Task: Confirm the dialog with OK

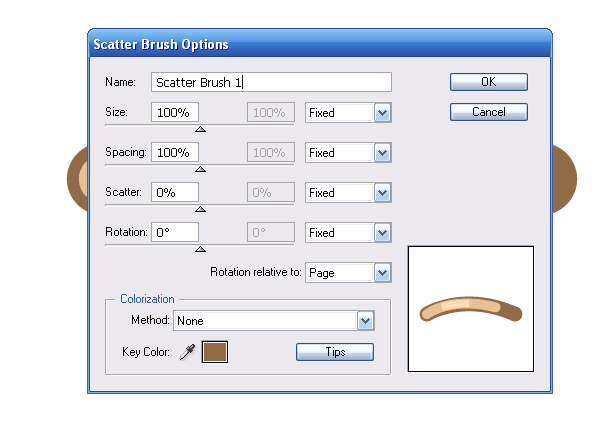Action: 489,82
